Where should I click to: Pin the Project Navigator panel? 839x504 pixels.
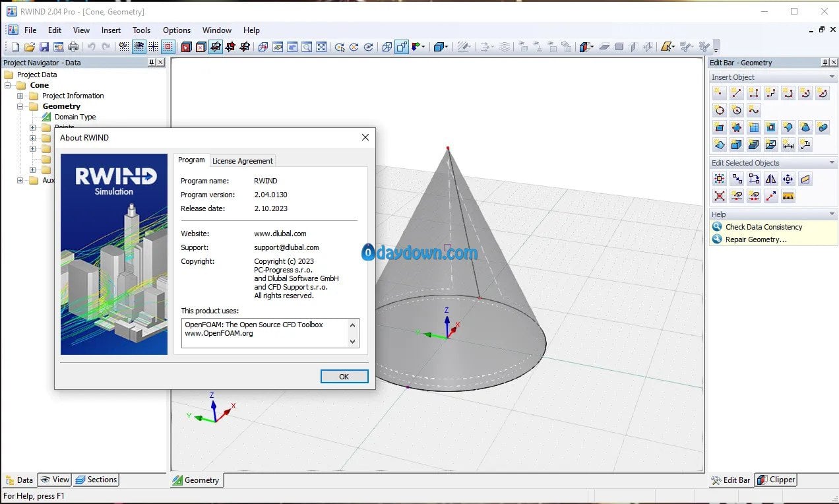152,62
